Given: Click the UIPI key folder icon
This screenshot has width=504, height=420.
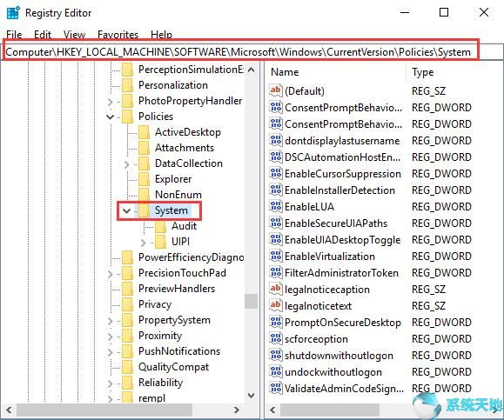Looking at the screenshot, I should coord(160,242).
